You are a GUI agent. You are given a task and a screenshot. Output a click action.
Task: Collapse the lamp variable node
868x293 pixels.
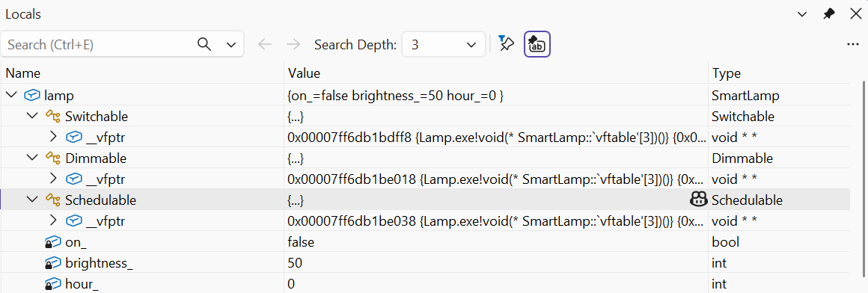[x=10, y=95]
